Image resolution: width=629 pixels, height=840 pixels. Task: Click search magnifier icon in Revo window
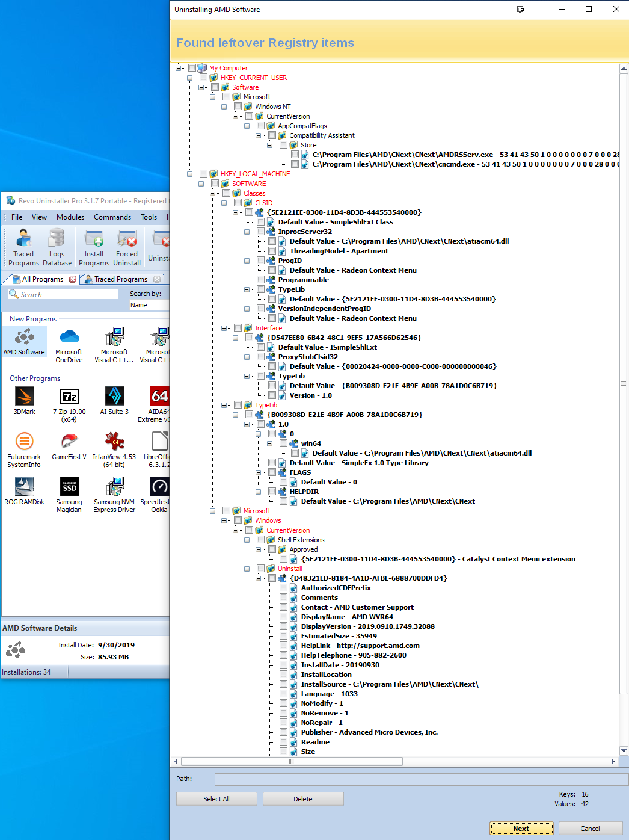(x=14, y=294)
